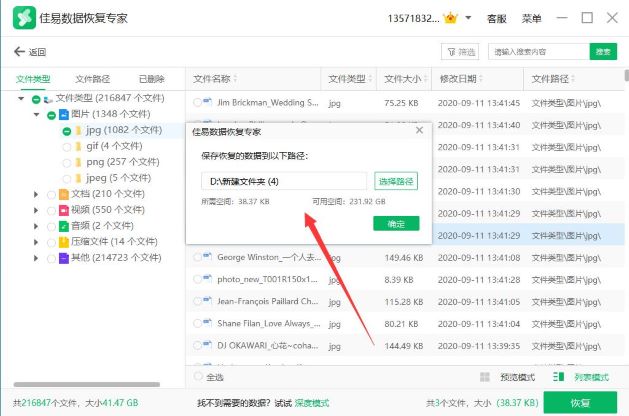
Task: Switch to 已删除 tab
Action: (152, 79)
